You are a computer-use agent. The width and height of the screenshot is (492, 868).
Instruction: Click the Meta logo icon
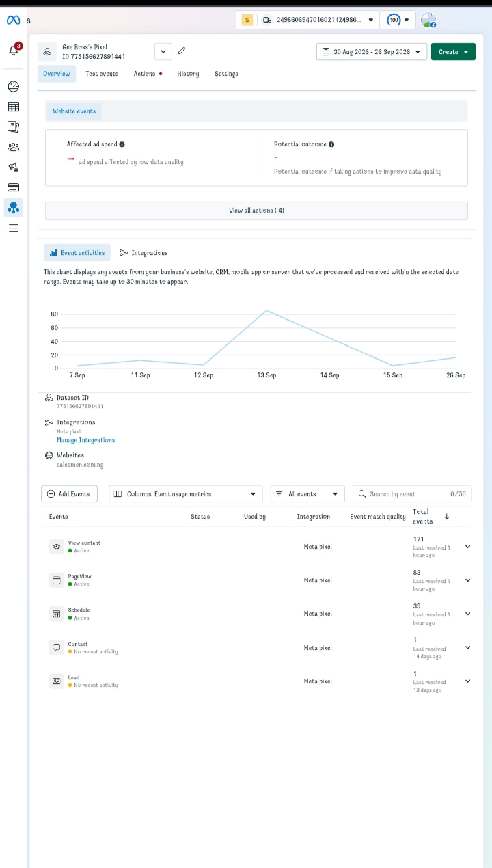(13, 20)
